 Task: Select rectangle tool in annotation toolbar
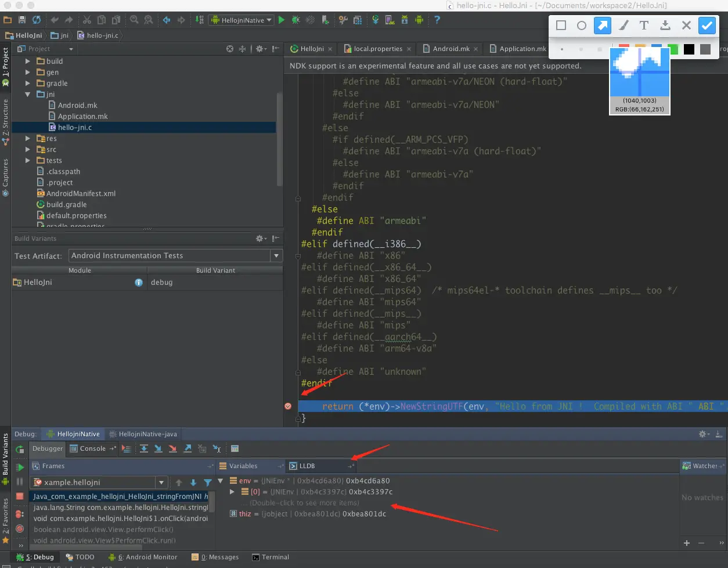click(561, 26)
